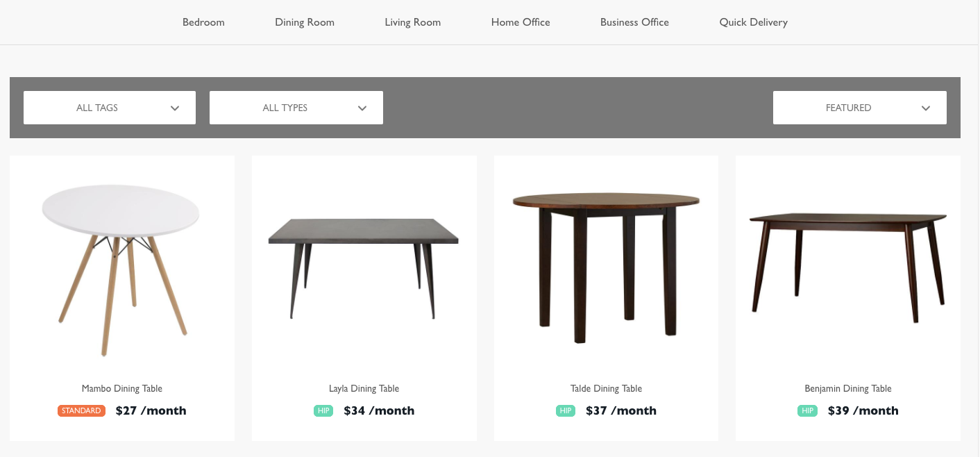
Task: Open the Quick Delivery page
Action: [753, 22]
